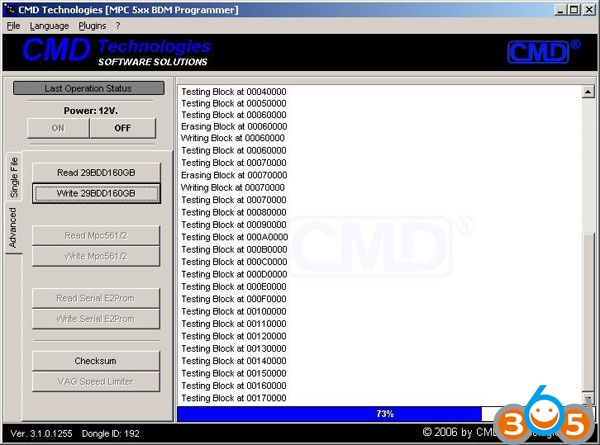Minimize the CMD Technologies window
Viewport: 600px width, 445px height.
561,10
